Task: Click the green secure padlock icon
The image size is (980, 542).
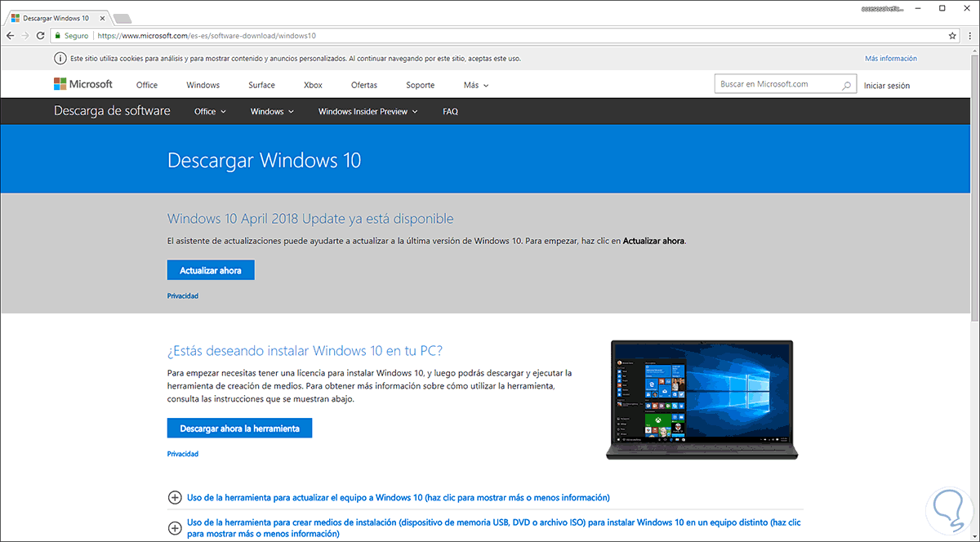Action: (58, 36)
